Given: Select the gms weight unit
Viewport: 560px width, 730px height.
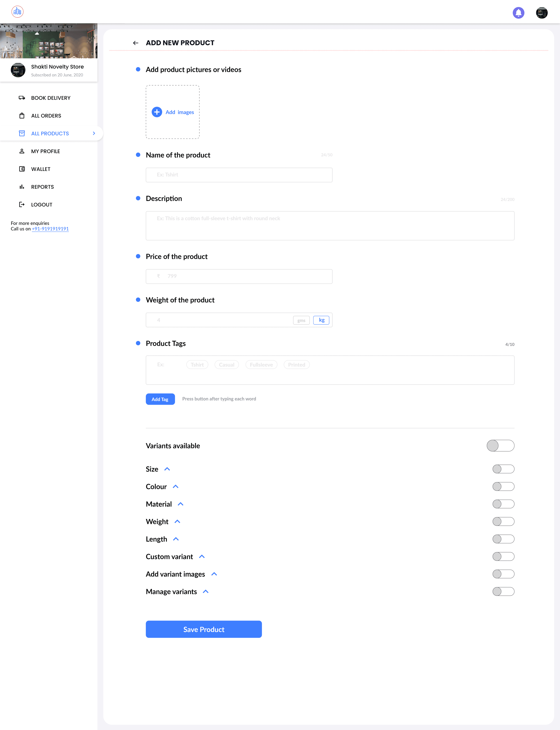Looking at the screenshot, I should 301,320.
